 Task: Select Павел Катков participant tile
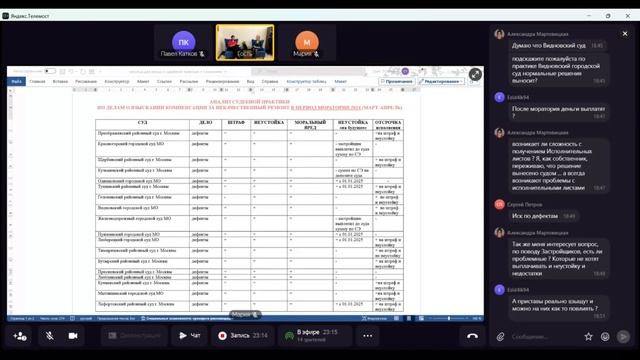183,43
